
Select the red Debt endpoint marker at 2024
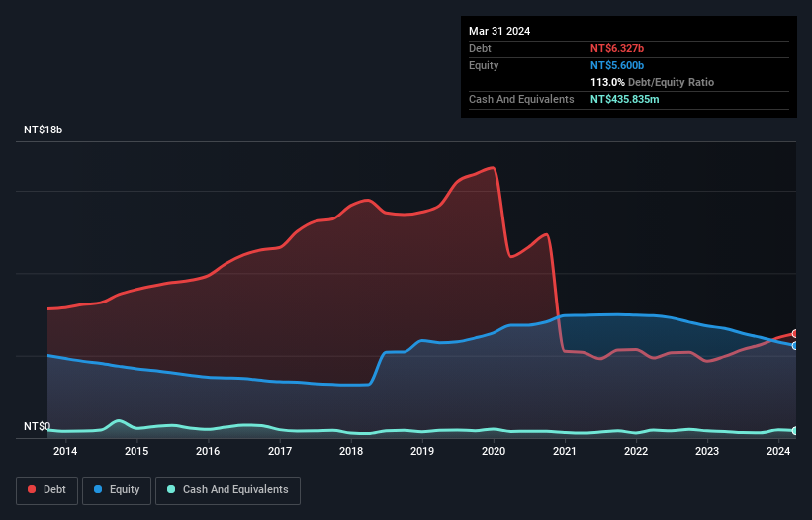pyautogui.click(x=795, y=334)
